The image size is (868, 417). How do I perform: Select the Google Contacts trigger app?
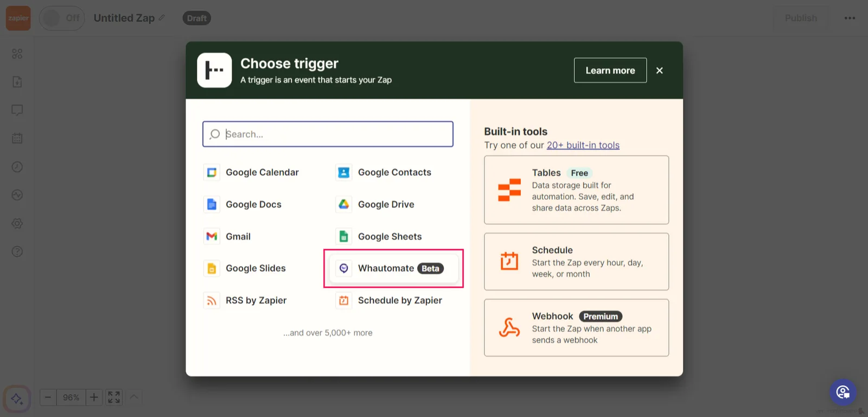384,172
